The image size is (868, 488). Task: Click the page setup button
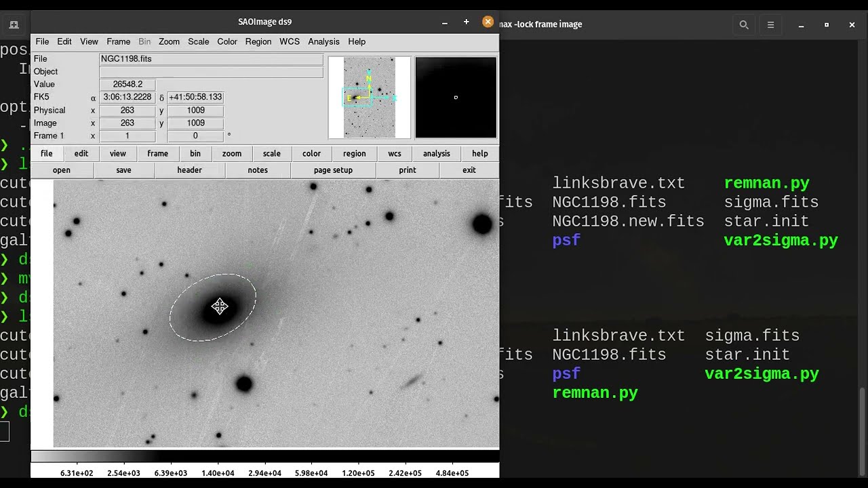pyautogui.click(x=333, y=170)
